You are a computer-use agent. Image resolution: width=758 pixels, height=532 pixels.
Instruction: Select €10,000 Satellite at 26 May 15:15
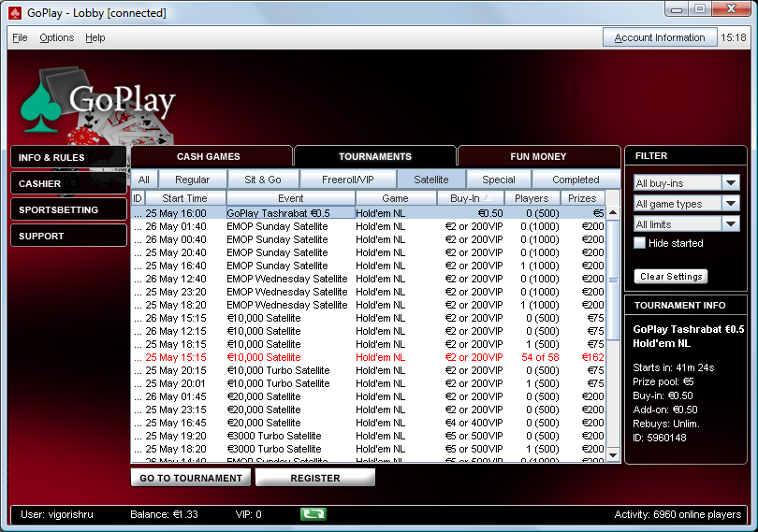(368, 318)
